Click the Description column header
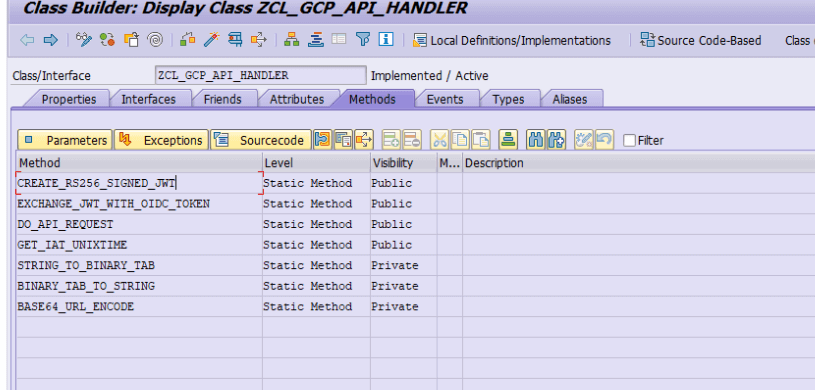The height and width of the screenshot is (390, 815). coord(639,163)
